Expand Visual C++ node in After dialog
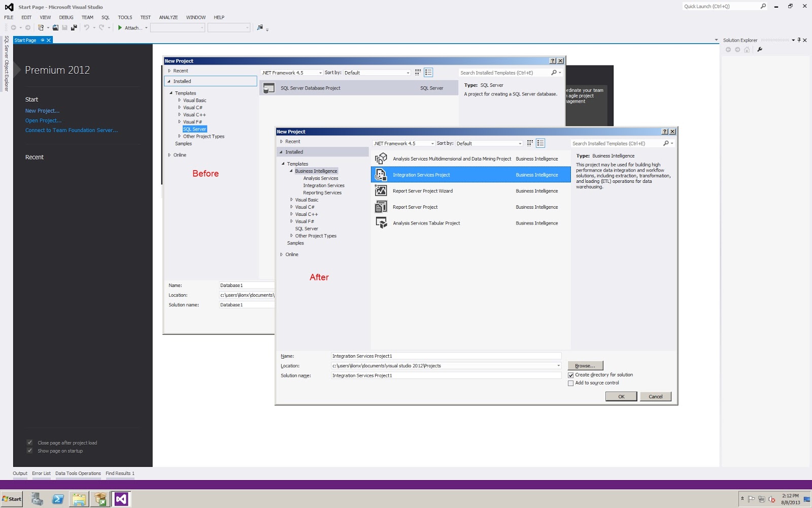The height and width of the screenshot is (508, 812). click(291, 214)
